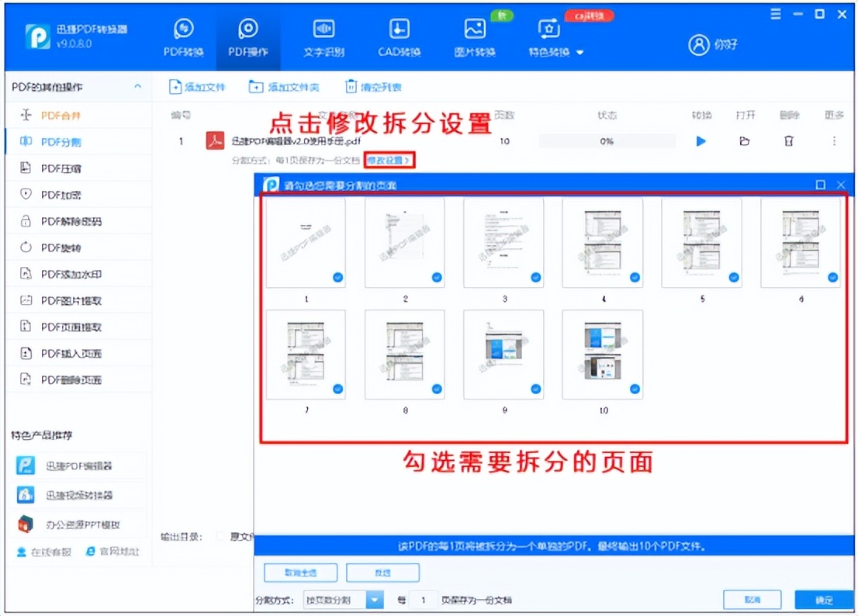This screenshot has width=858, height=616.
Task: Select PDF删除页面 in sidebar
Action: (78, 379)
